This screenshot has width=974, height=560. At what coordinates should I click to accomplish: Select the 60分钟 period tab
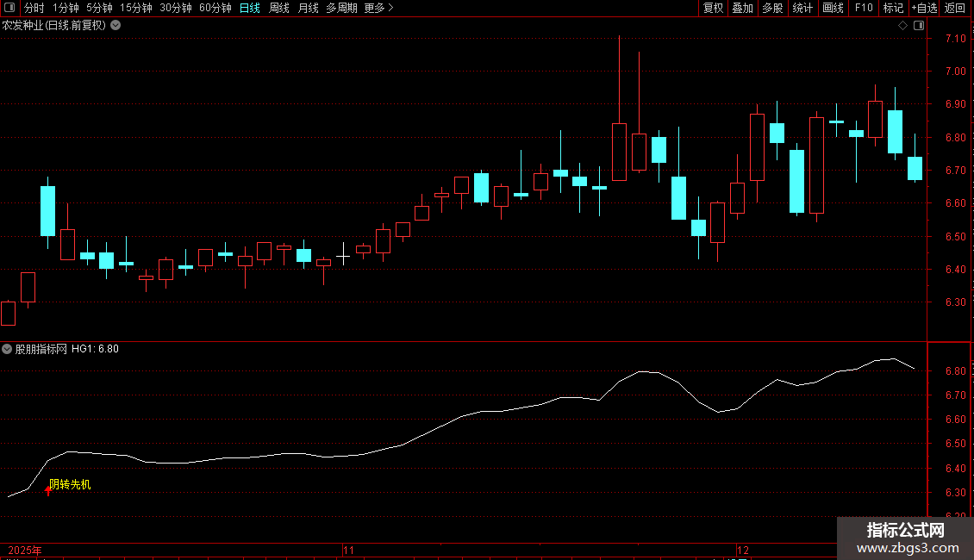pos(215,8)
